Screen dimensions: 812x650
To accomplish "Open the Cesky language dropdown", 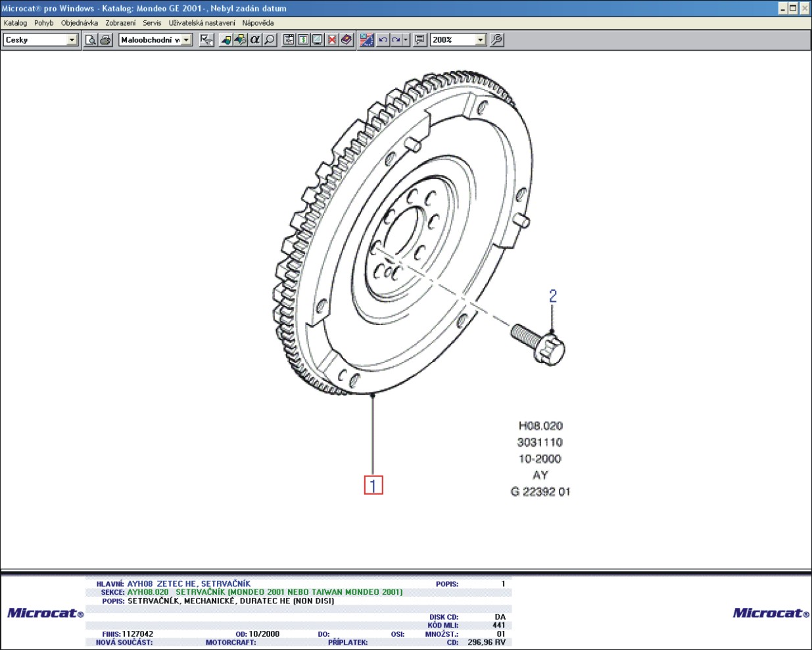I will 72,40.
